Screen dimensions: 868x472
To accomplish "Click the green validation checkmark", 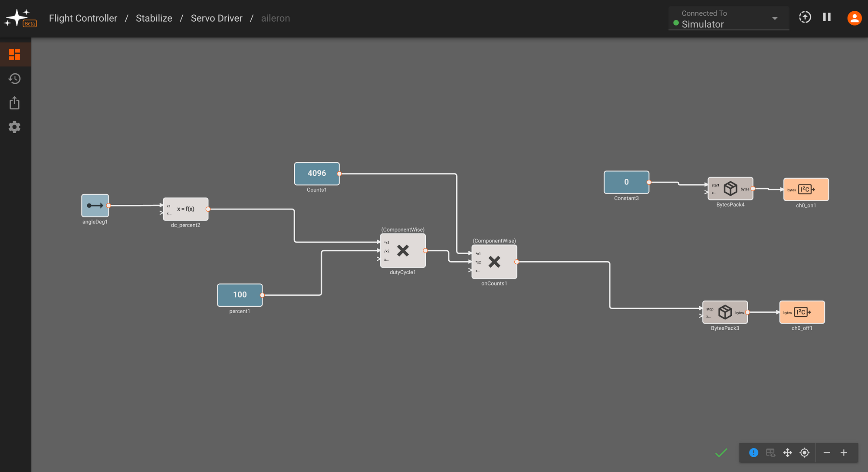I will [x=721, y=453].
